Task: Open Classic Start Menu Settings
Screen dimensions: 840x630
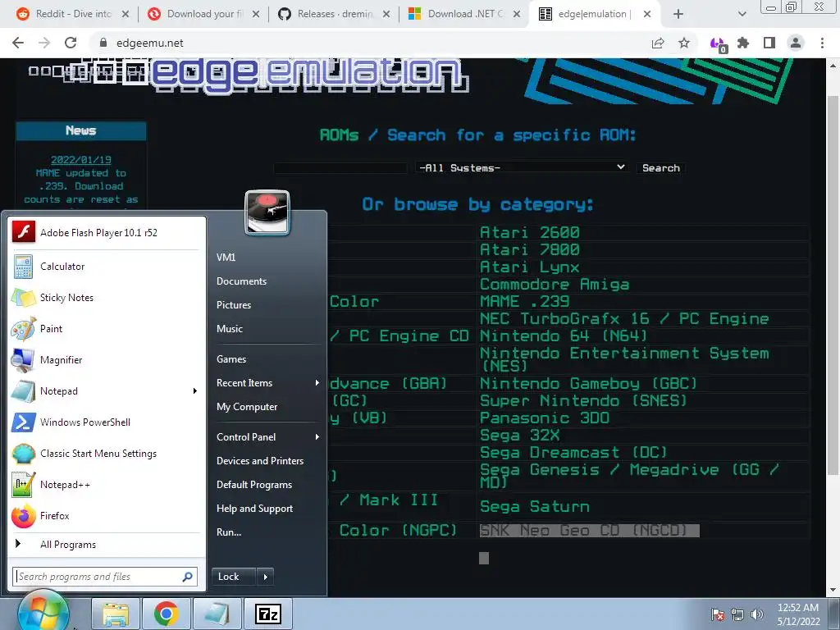Action: (x=107, y=453)
